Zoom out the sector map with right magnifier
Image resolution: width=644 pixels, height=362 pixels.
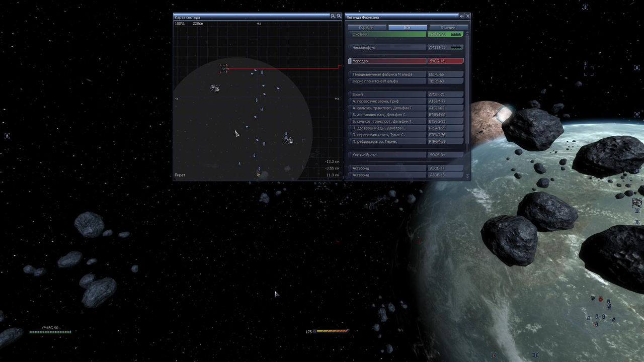[x=339, y=16]
